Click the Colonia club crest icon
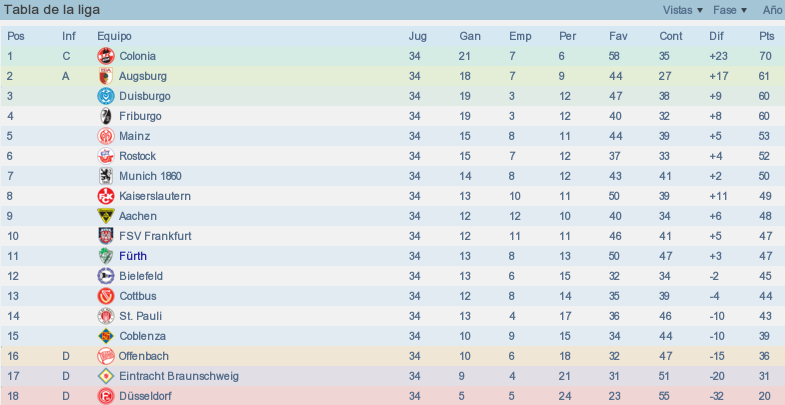 tap(106, 56)
